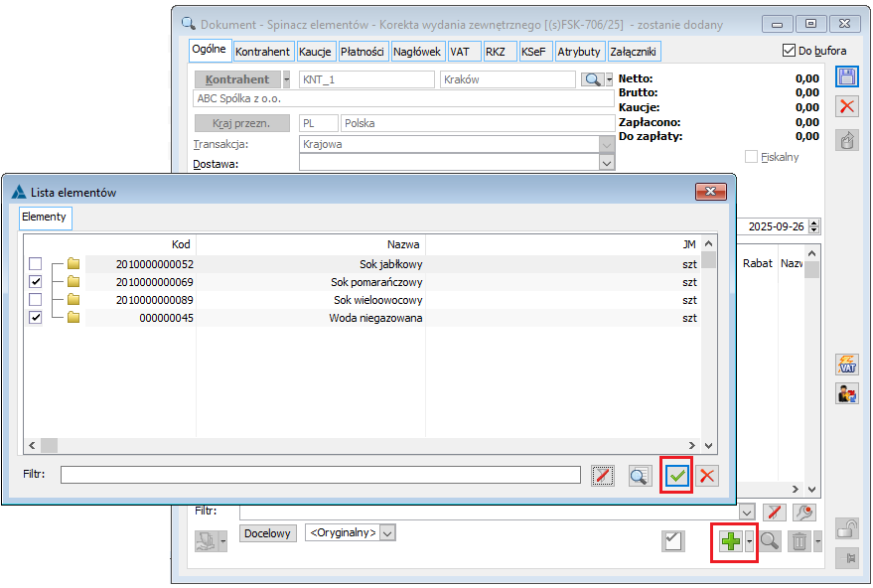
Task: Confirm selection with green checkmark button
Action: 677,476
